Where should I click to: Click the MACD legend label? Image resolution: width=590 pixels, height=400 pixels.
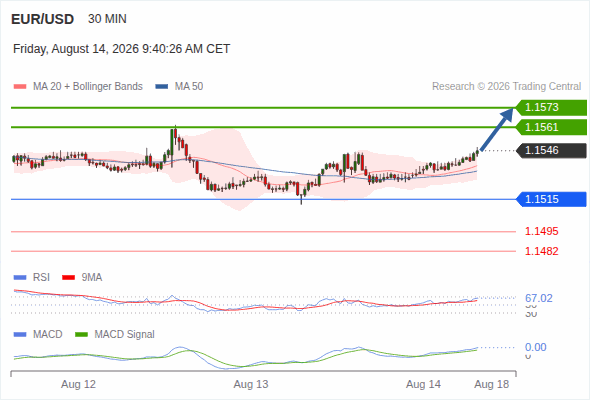[x=48, y=335]
